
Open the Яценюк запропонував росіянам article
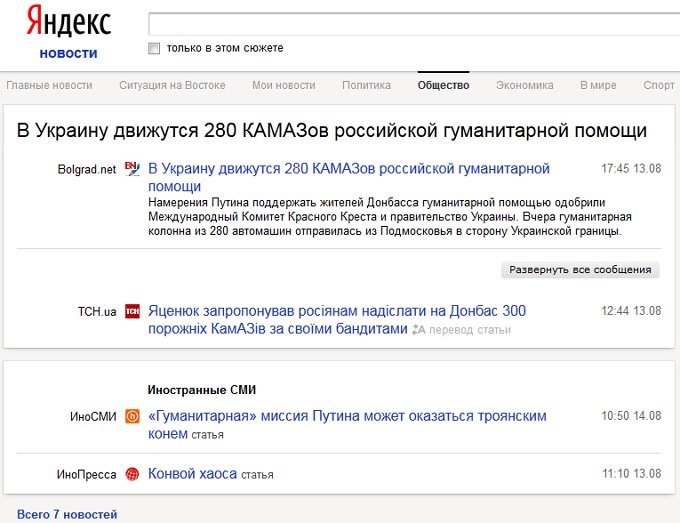(337, 320)
